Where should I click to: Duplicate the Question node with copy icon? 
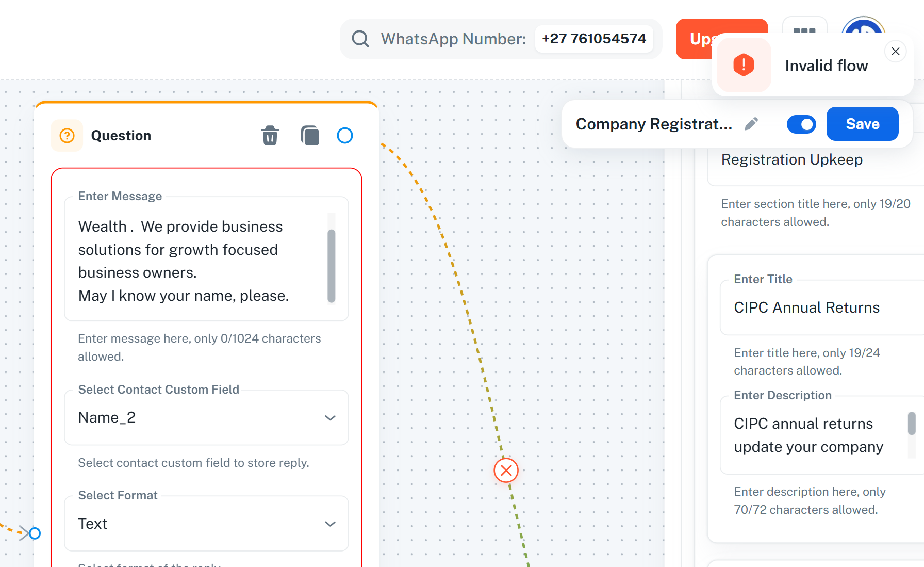(x=310, y=136)
